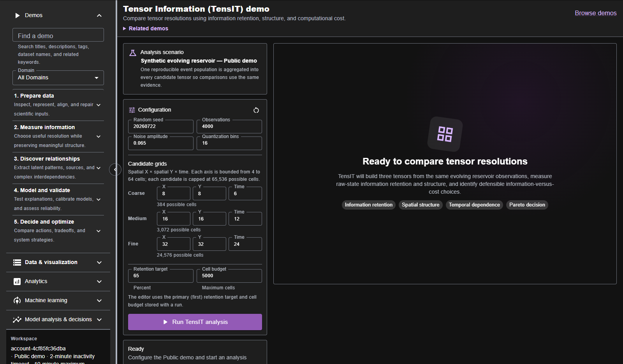The height and width of the screenshot is (364, 623).
Task: Collapse the sidebar with the arrow handle
Action: [115, 170]
